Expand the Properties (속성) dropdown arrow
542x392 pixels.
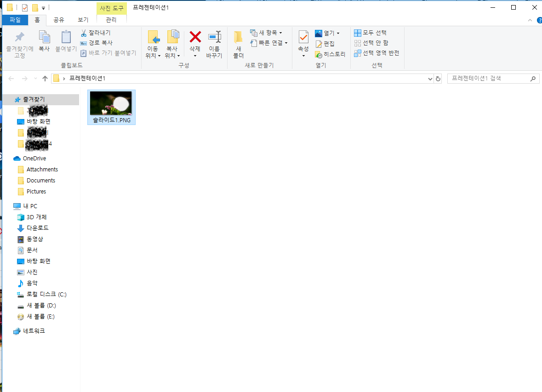click(x=303, y=56)
